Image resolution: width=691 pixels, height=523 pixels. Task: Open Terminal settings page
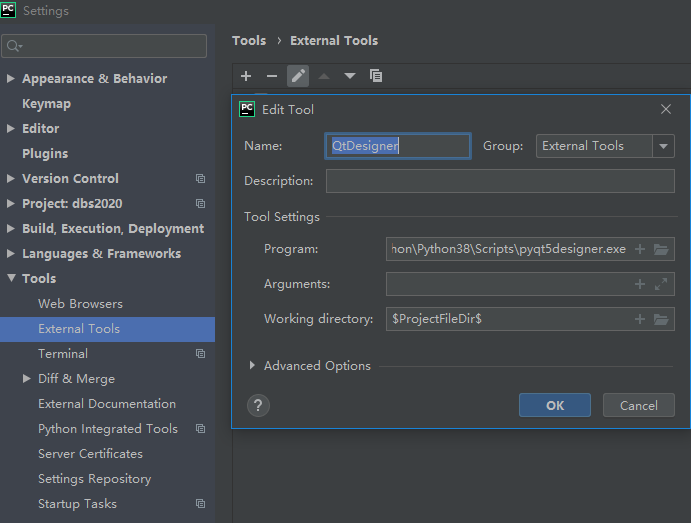63,354
